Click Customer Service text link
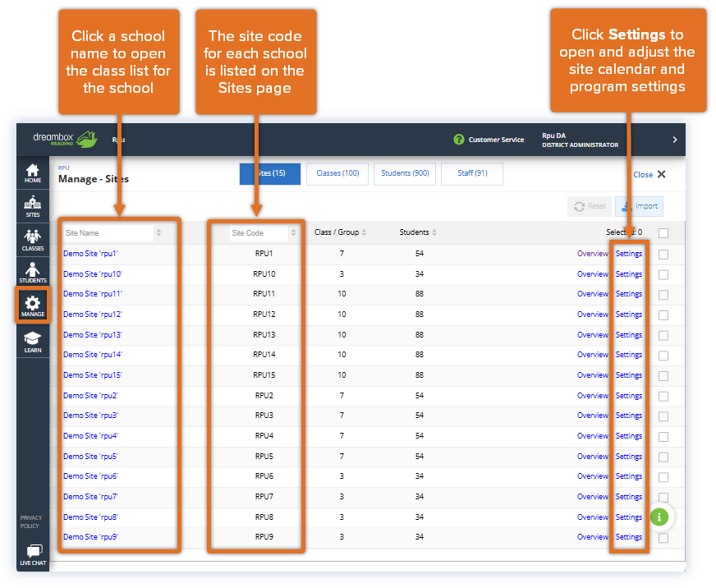Screen dimensions: 716x588 [497, 140]
